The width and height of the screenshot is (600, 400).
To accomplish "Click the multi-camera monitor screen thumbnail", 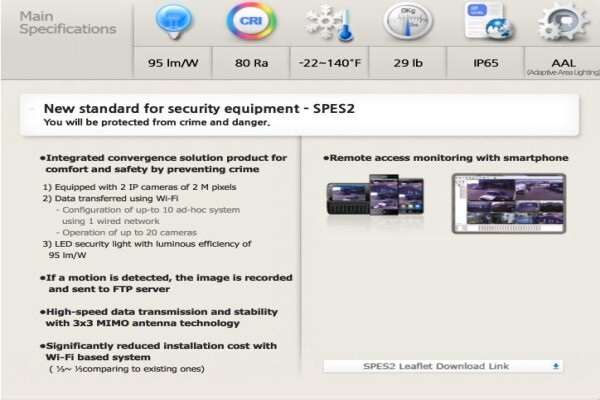I will (x=509, y=203).
